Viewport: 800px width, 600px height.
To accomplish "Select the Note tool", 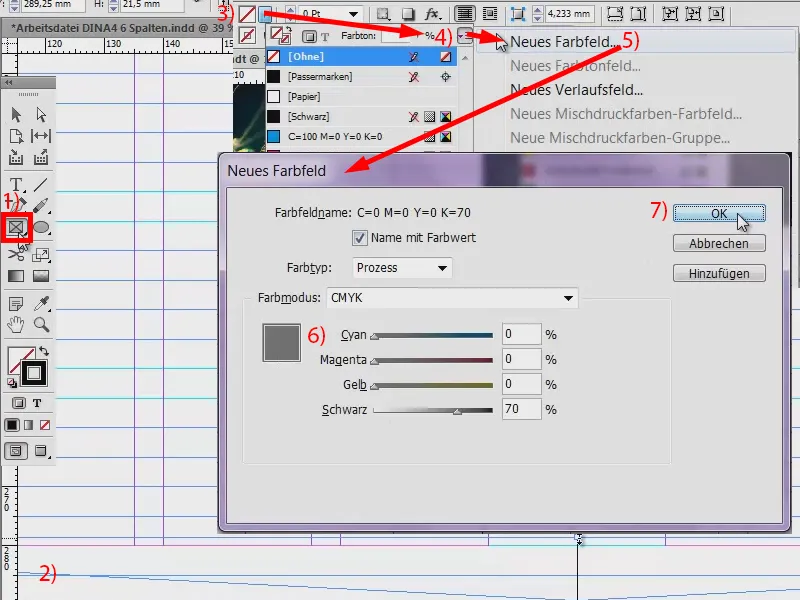I will click(x=16, y=304).
